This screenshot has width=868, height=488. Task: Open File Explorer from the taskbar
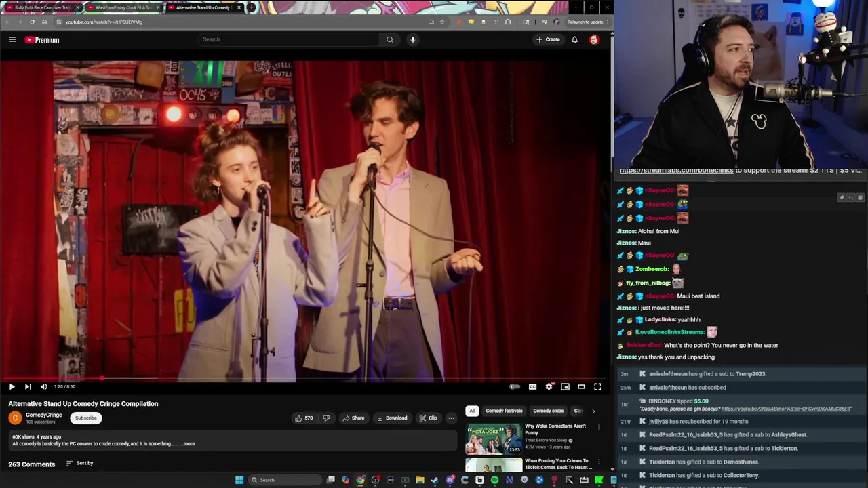pyautogui.click(x=420, y=480)
